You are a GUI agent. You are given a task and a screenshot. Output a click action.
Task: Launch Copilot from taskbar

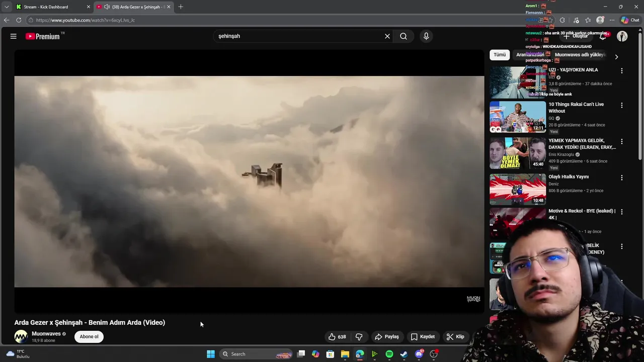(315, 354)
